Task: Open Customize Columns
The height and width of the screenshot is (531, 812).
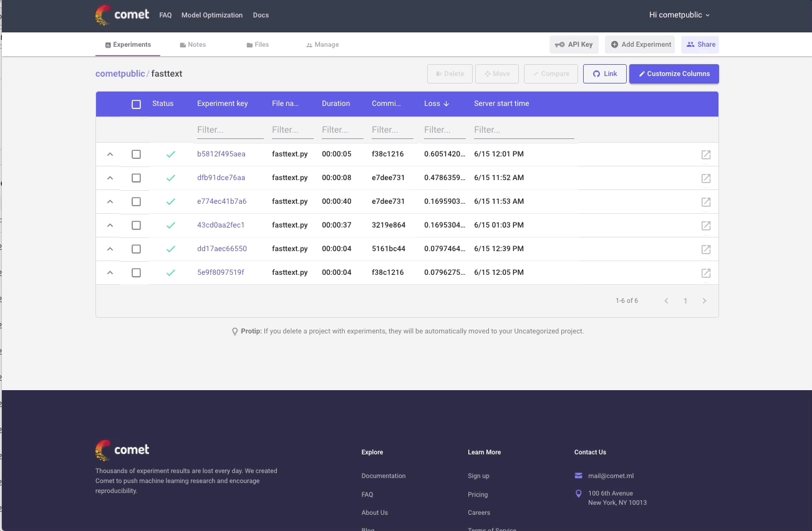Action: tap(674, 74)
